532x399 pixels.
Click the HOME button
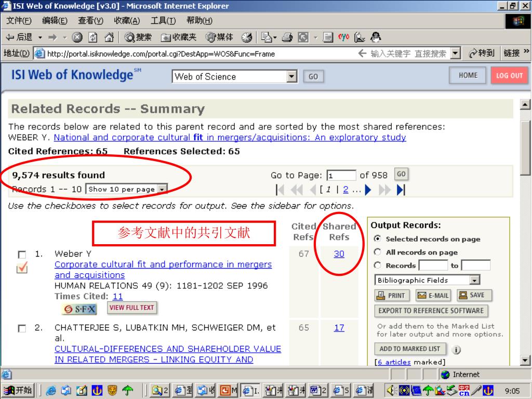pos(468,75)
